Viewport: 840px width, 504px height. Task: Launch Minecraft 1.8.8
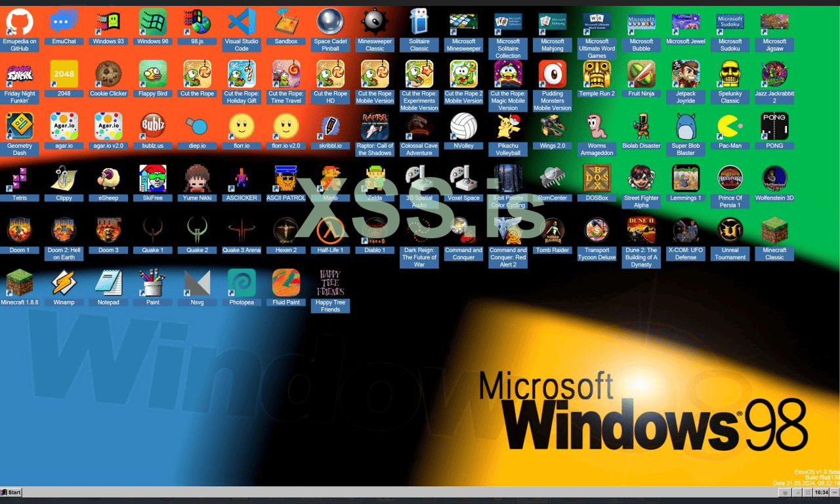click(20, 283)
